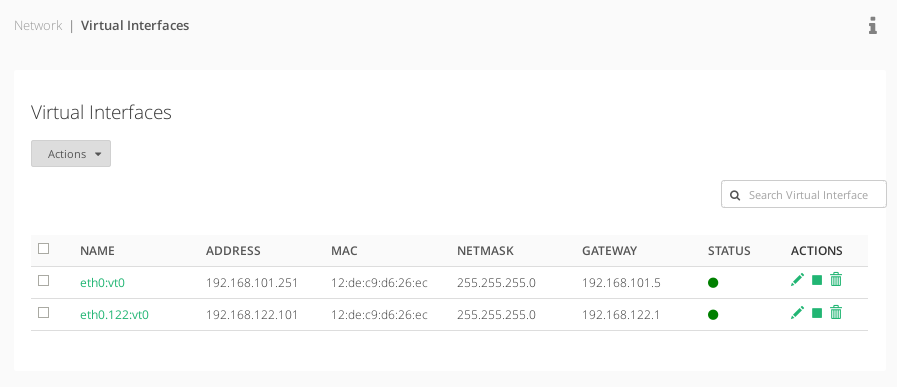Focus the Search Virtual Interface field

point(804,195)
